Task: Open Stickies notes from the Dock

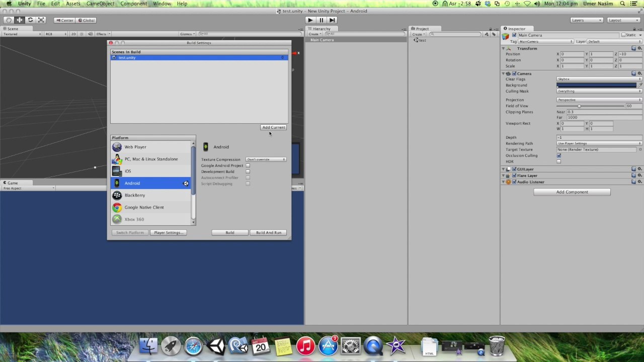Action: point(283,346)
